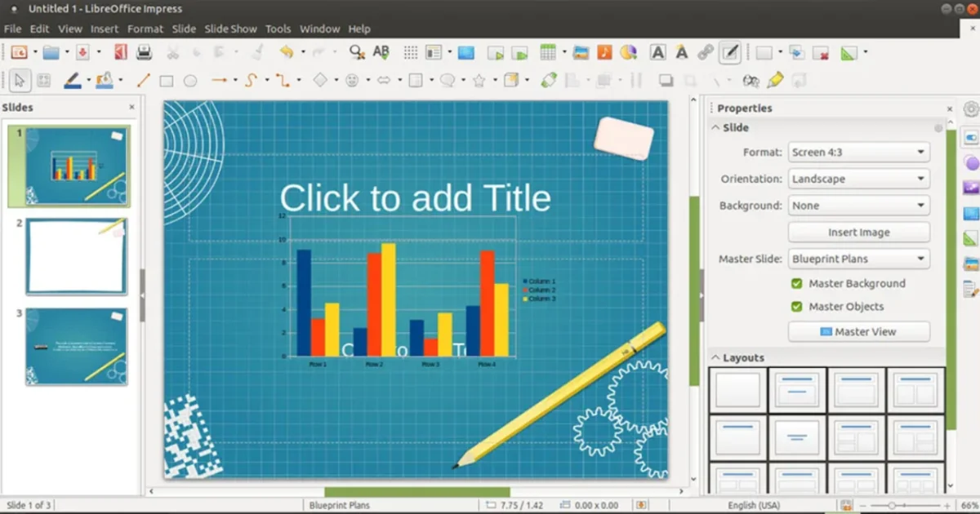Open the Orientation dropdown set to Landscape
980x514 pixels.
pos(858,179)
